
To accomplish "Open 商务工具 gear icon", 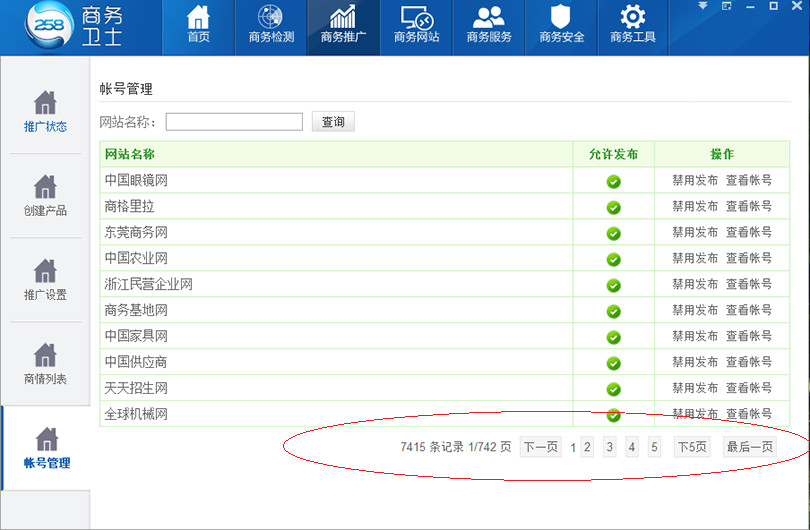I will coord(633,24).
